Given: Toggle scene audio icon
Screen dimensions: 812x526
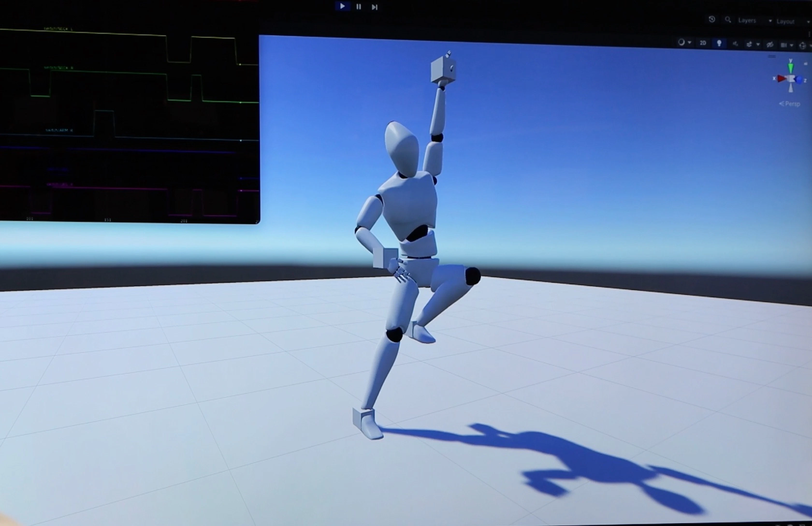Looking at the screenshot, I should 735,44.
